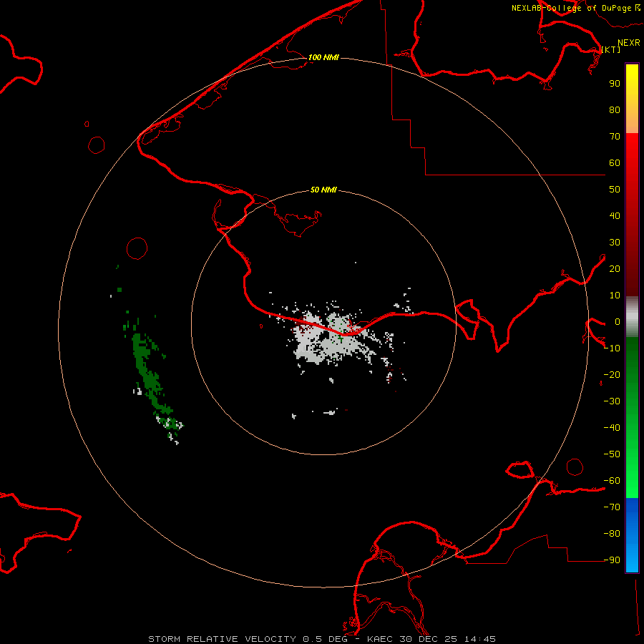Click the 60 value on the velocity scale
This screenshot has width=644, height=644.
615,162
